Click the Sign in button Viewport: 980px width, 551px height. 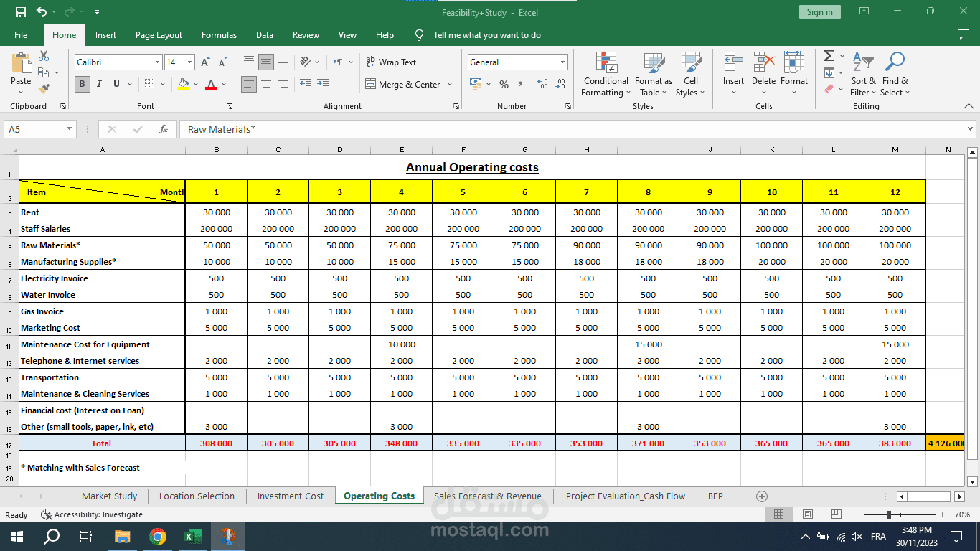click(819, 12)
